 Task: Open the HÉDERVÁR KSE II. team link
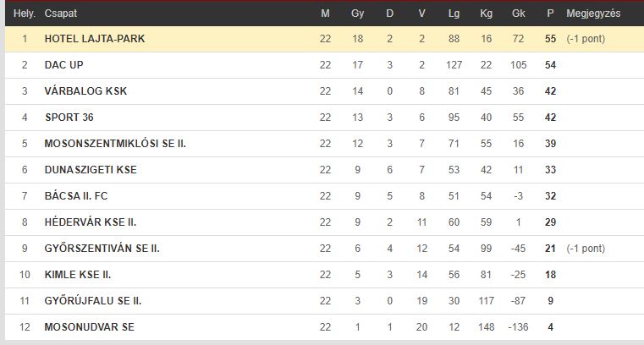pyautogui.click(x=91, y=222)
